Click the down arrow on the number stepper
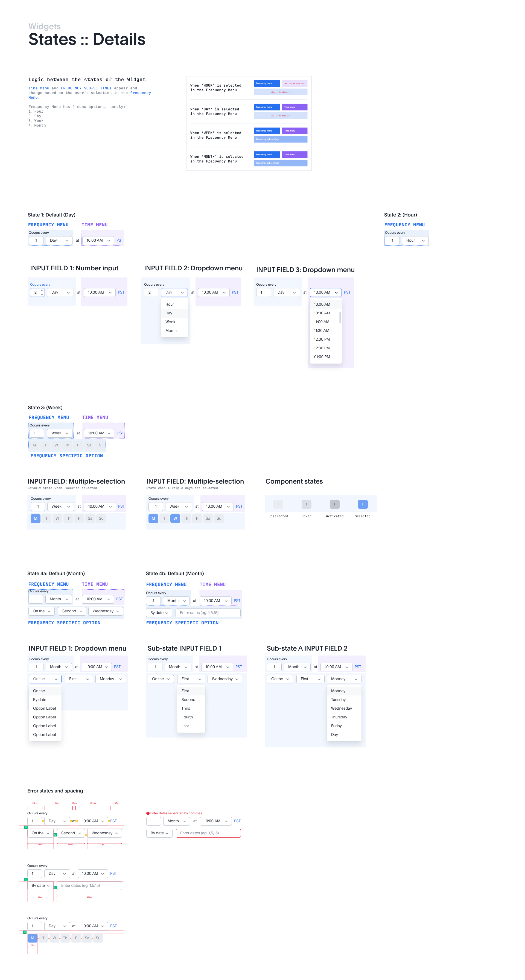The width and height of the screenshot is (525, 980). [42, 294]
